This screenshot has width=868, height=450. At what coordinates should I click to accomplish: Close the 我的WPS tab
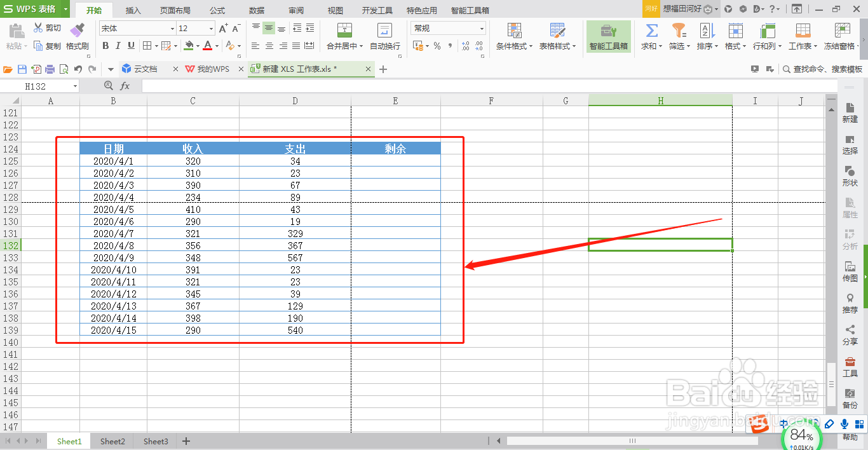coord(241,69)
